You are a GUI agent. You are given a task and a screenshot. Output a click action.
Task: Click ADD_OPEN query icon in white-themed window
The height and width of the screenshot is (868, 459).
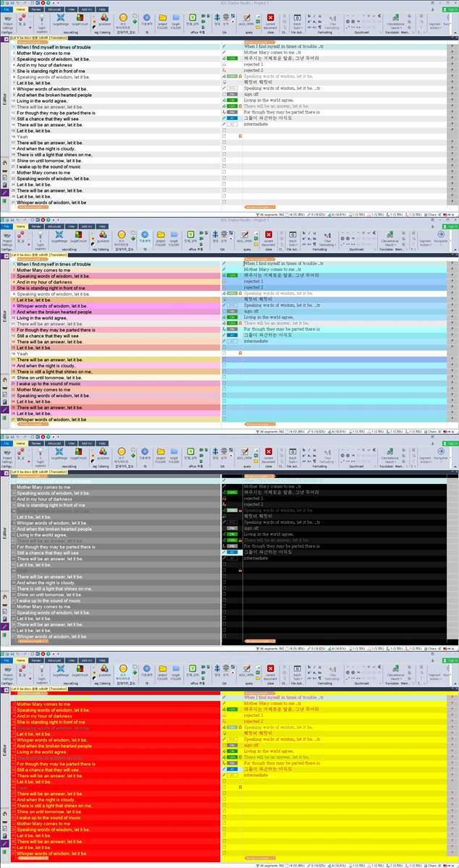246,20
